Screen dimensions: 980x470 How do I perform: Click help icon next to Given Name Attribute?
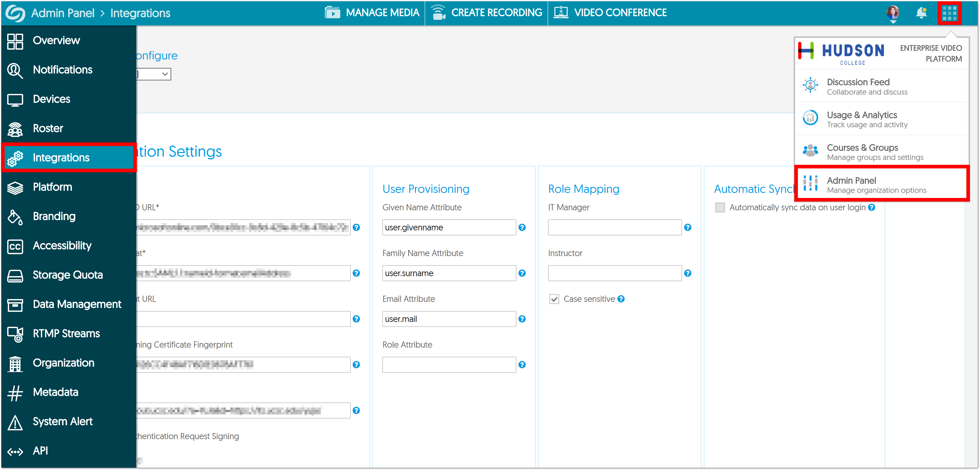pyautogui.click(x=522, y=227)
